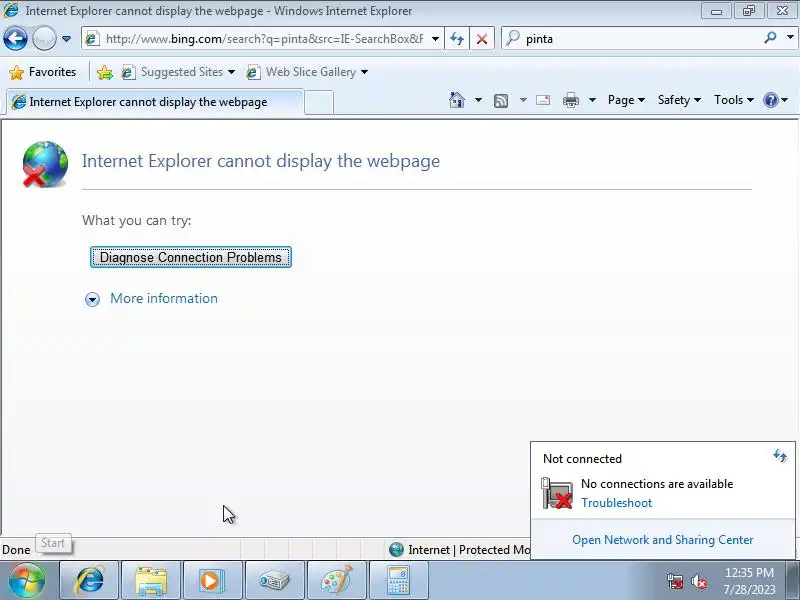Go back with the Back arrow button
The height and width of the screenshot is (600, 800).
click(x=15, y=39)
